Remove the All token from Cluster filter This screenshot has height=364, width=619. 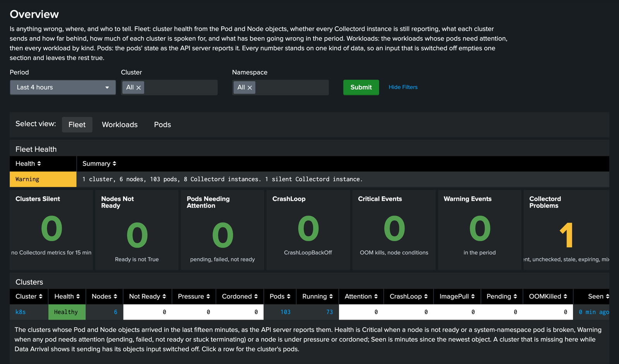[x=139, y=88]
